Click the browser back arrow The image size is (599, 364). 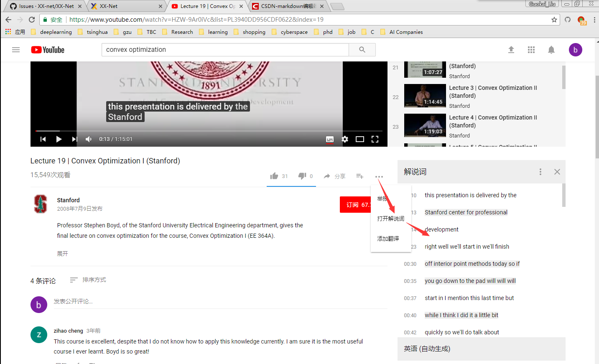[x=8, y=20]
